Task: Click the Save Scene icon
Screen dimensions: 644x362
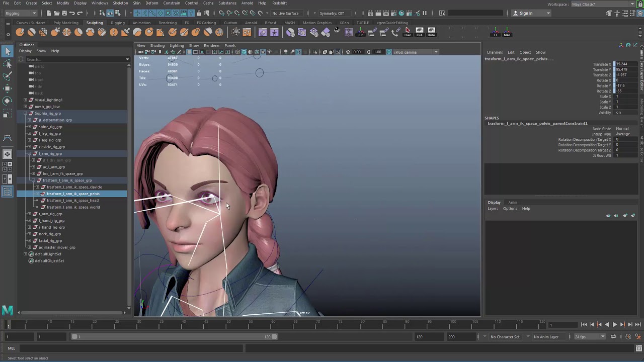Action: [x=64, y=13]
